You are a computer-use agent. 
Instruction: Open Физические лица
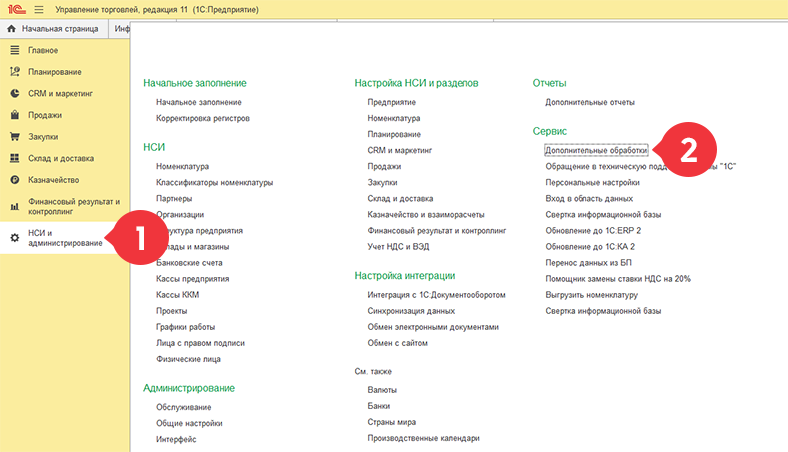[x=188, y=359]
